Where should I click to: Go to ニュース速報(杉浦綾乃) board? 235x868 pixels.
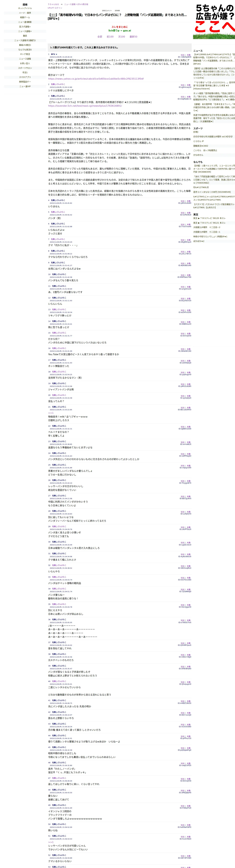[x=25, y=41]
